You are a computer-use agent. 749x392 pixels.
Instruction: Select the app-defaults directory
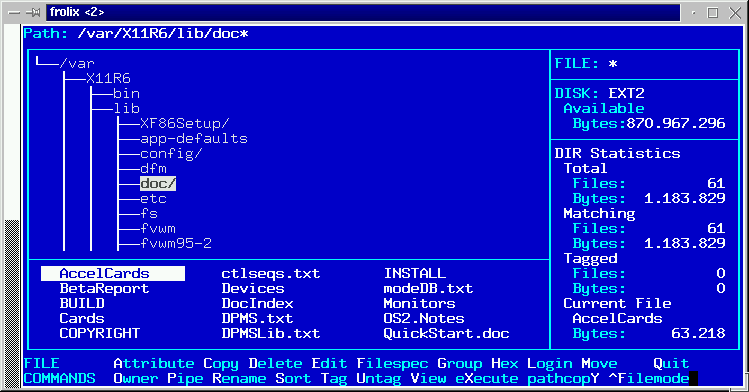pos(193,138)
